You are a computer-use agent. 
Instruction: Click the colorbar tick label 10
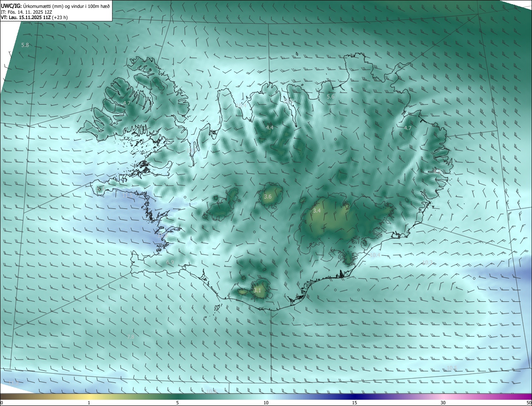[x=266, y=403]
